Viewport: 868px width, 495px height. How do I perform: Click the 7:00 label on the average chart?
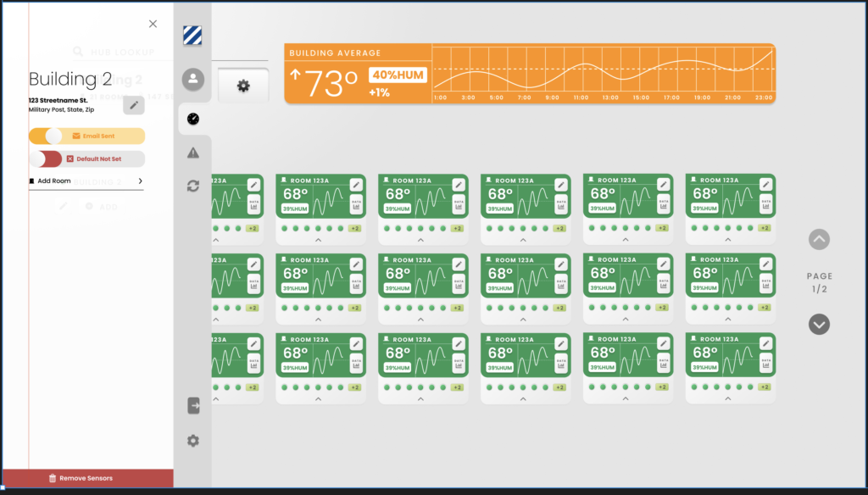click(x=524, y=97)
